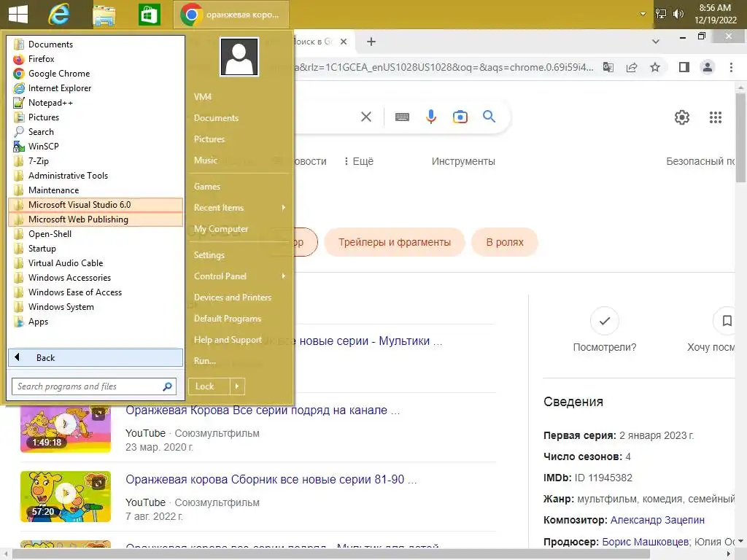Expand Windows Ease of Access folder
747x560 pixels.
pos(96,292)
